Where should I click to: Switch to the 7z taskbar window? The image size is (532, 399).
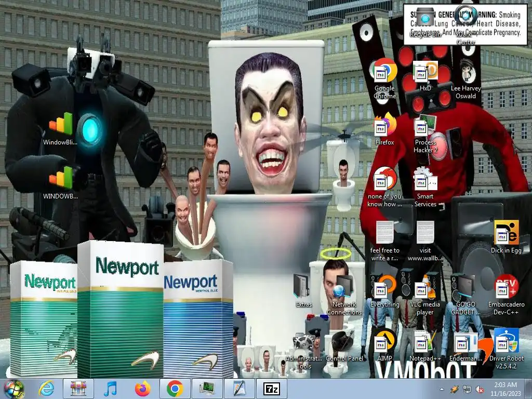click(x=271, y=389)
